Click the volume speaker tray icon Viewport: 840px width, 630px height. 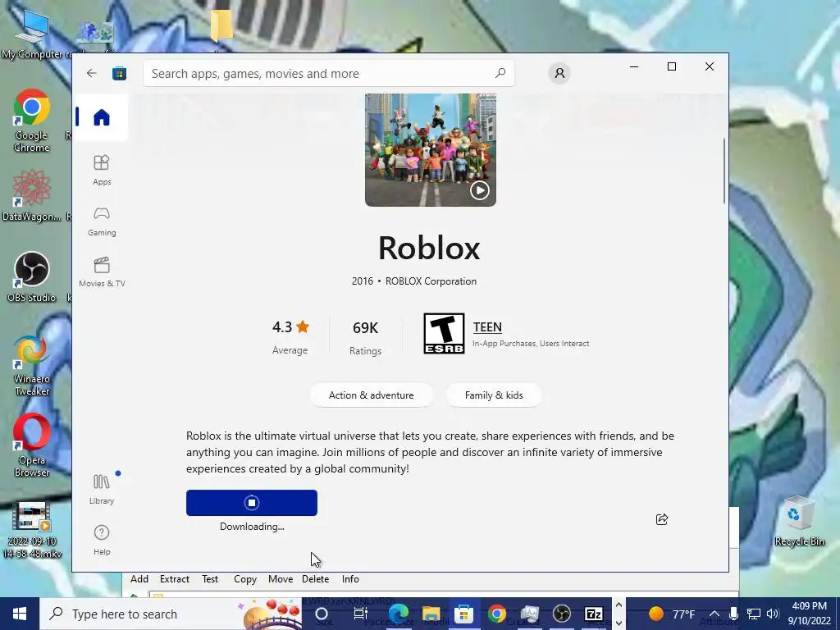point(773,614)
